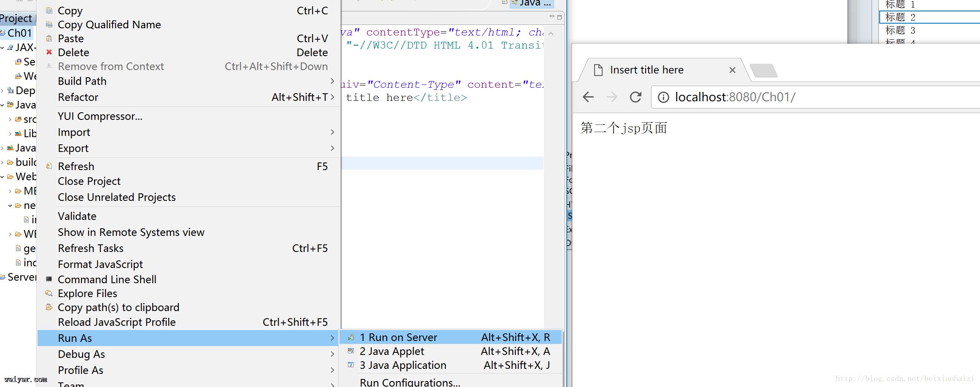Open the Export submenu arrow
This screenshot has width=980, height=387.
tap(332, 148)
